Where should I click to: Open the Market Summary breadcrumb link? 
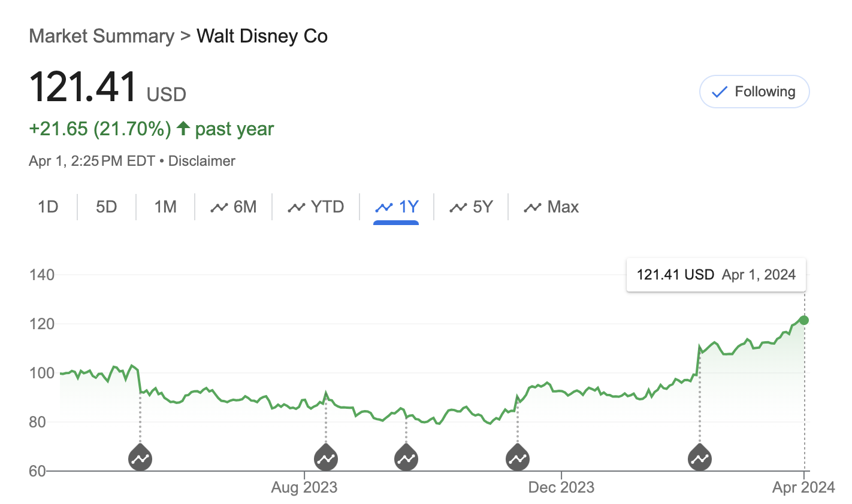(101, 36)
